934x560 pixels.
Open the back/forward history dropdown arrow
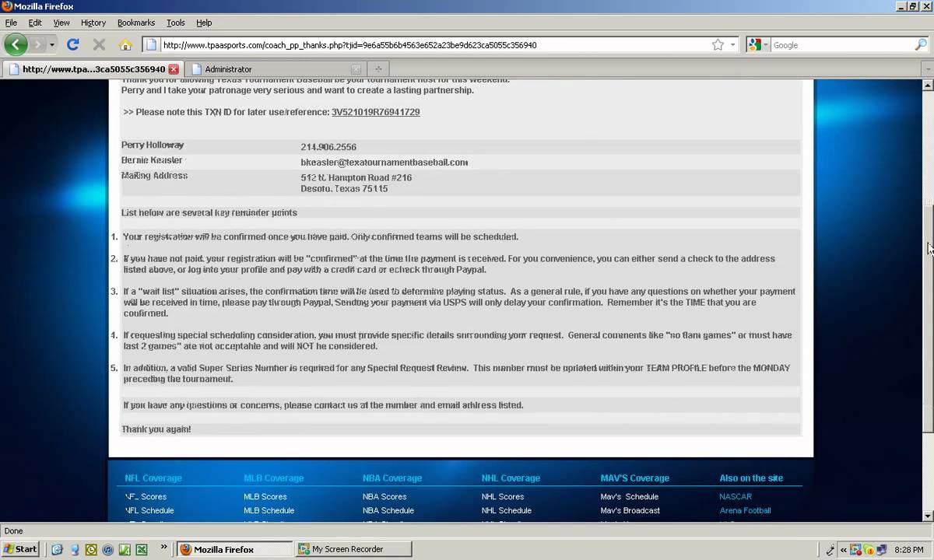coord(52,45)
